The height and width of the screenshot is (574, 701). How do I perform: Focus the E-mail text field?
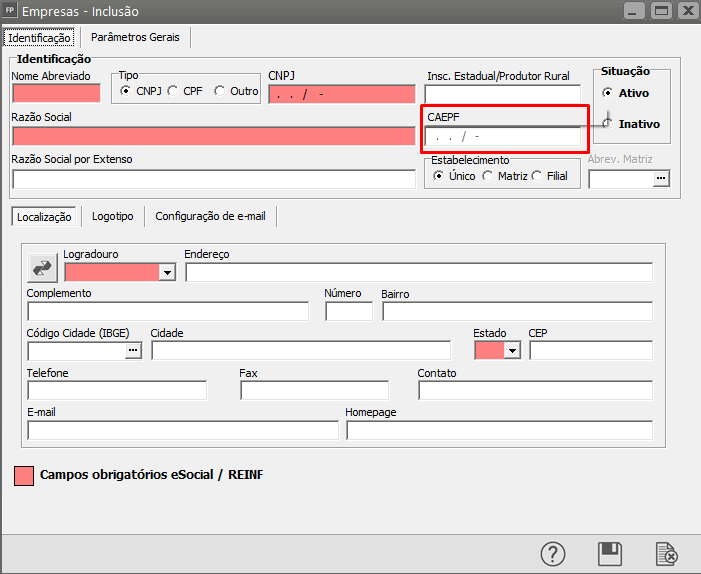(183, 430)
